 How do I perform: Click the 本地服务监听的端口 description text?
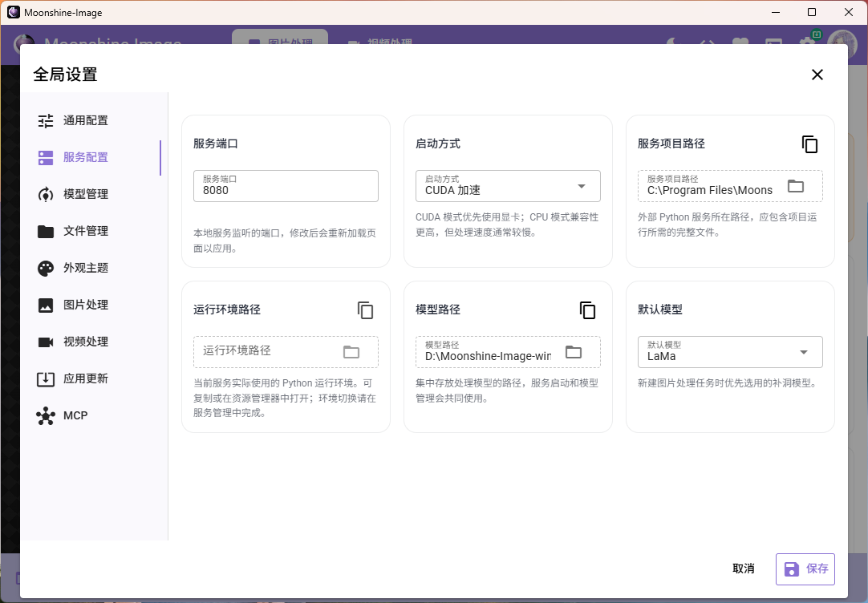tap(285, 241)
